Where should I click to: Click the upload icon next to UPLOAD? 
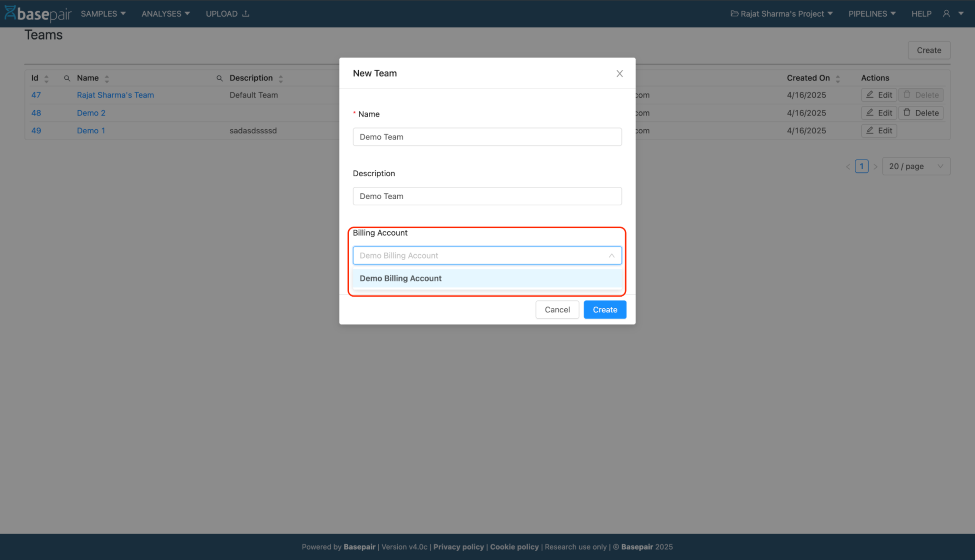tap(246, 14)
